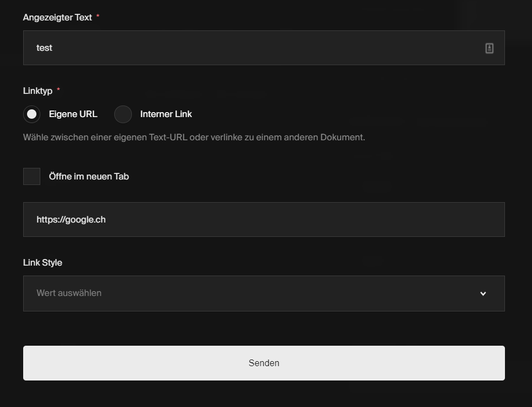
Task: Enable the 'Öffne im neuen Tab' checkbox
Action: pos(31,176)
